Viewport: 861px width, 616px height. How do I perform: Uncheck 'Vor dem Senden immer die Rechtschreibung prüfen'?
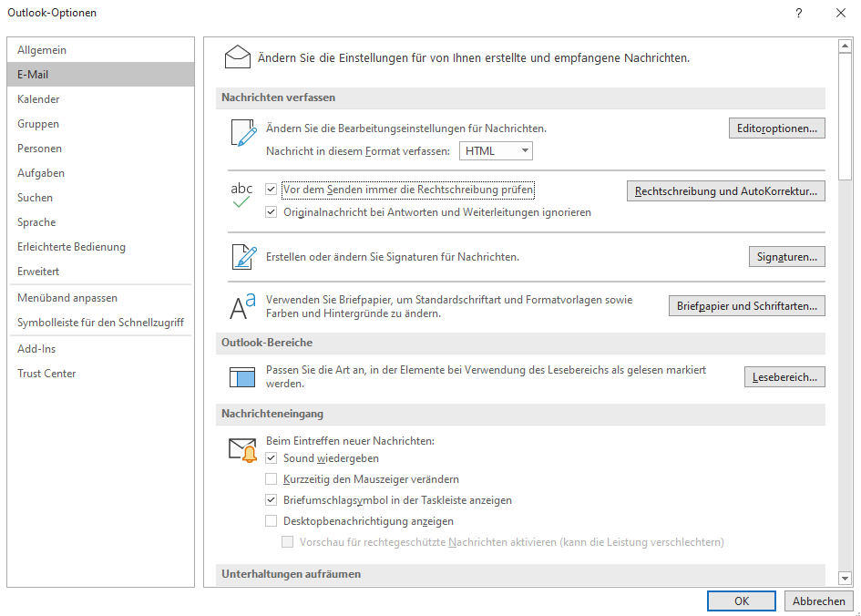[x=271, y=190]
